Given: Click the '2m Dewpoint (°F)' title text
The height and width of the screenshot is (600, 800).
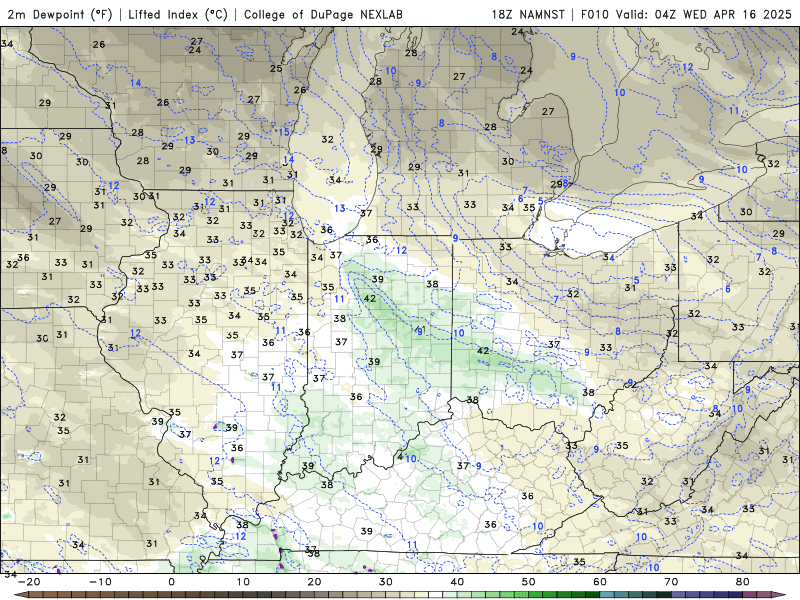Looking at the screenshot, I should (x=59, y=14).
